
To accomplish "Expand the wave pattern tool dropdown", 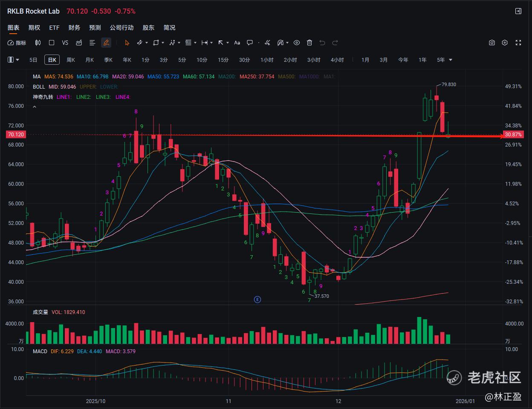I will [x=179, y=43].
